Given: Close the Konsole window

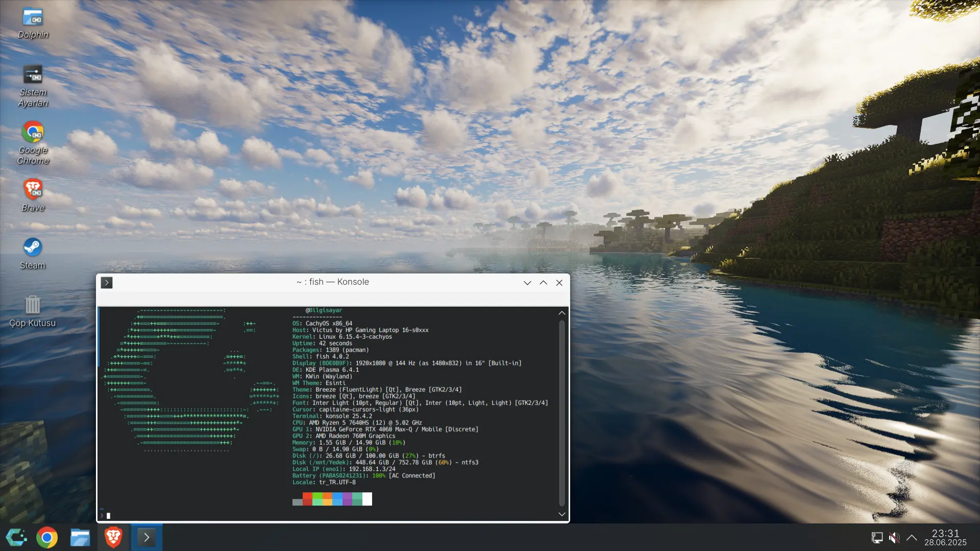Looking at the screenshot, I should coord(559,283).
